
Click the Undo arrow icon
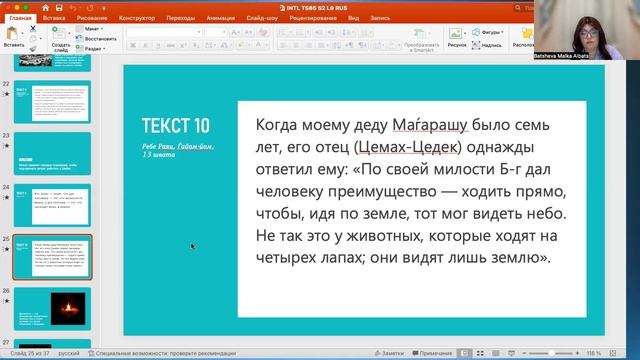click(x=73, y=8)
